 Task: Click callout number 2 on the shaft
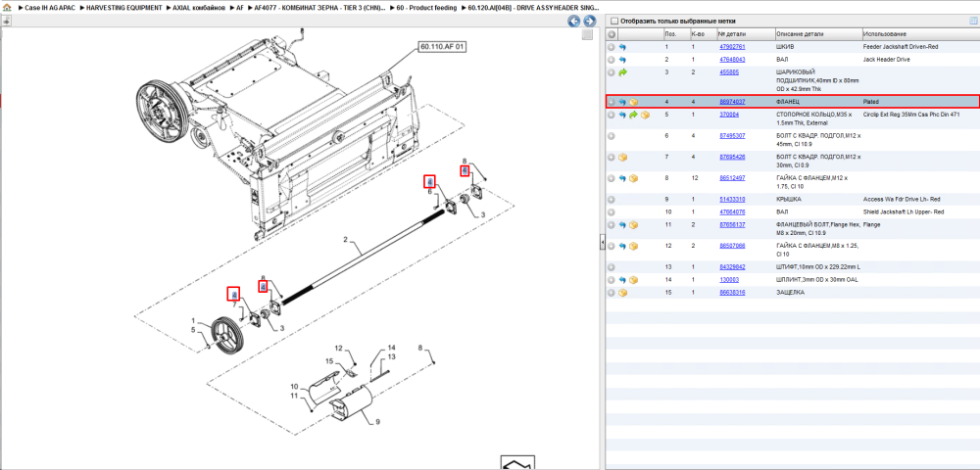[x=344, y=239]
